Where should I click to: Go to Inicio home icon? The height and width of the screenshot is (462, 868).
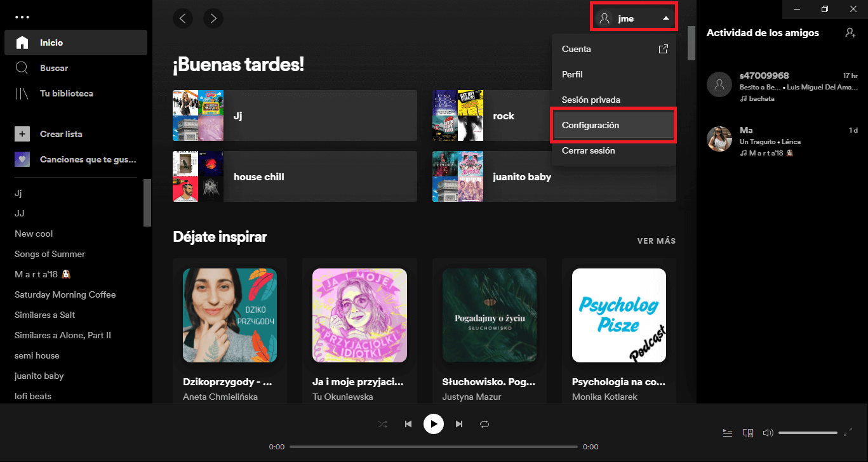22,43
